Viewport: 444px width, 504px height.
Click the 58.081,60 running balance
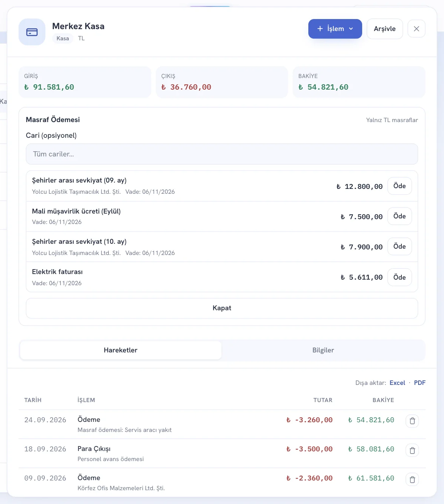(x=371, y=449)
